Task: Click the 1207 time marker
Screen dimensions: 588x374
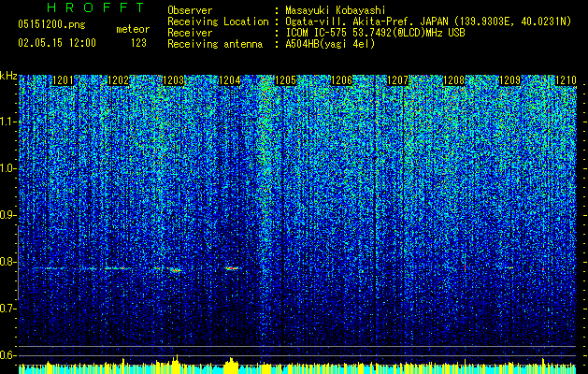Action: tap(397, 80)
